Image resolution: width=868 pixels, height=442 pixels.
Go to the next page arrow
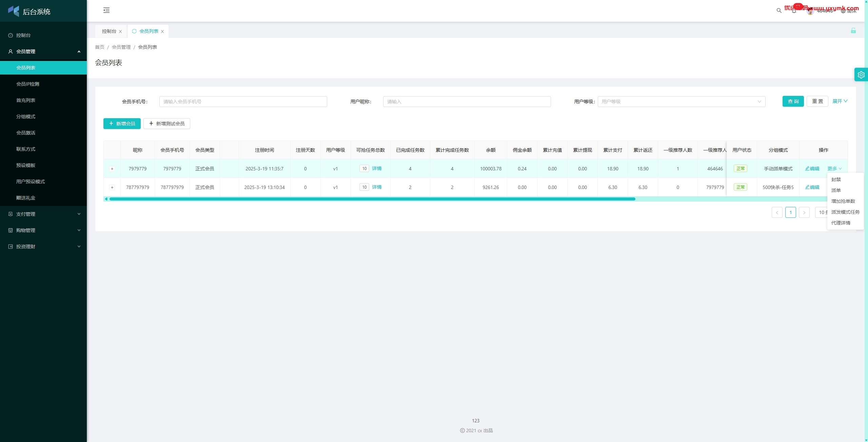(x=804, y=212)
